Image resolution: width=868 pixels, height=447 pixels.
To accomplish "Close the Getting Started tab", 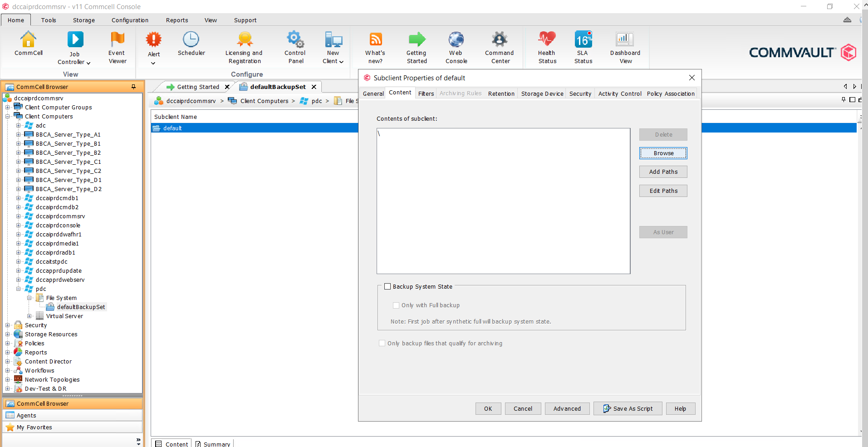I will tap(227, 87).
